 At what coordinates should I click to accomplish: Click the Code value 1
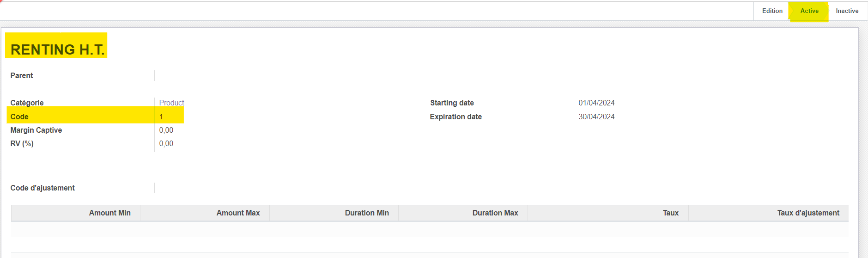click(161, 117)
